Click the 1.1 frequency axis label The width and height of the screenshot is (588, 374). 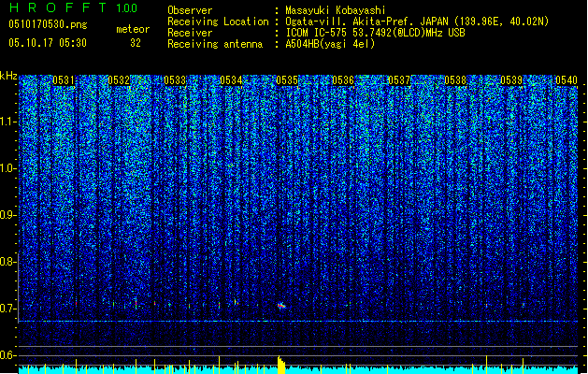pos(7,122)
